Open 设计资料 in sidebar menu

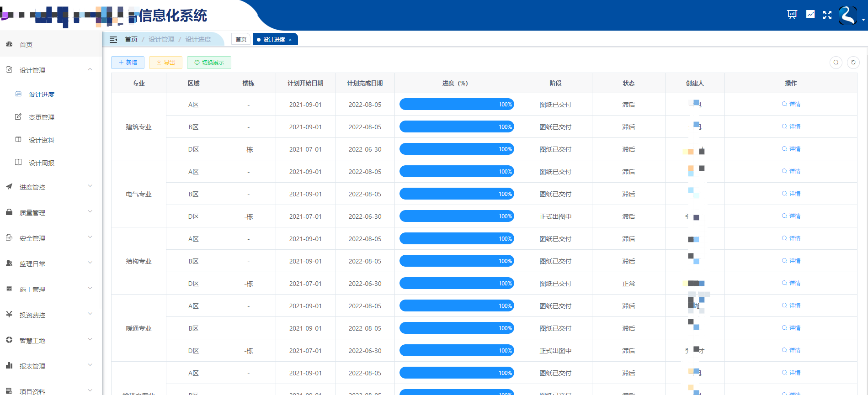[42, 140]
